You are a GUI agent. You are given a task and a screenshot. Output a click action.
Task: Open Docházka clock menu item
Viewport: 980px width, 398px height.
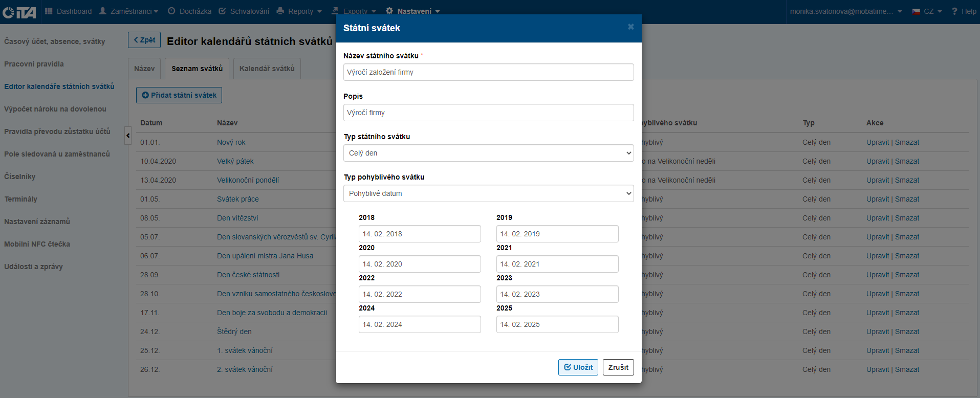tap(189, 11)
